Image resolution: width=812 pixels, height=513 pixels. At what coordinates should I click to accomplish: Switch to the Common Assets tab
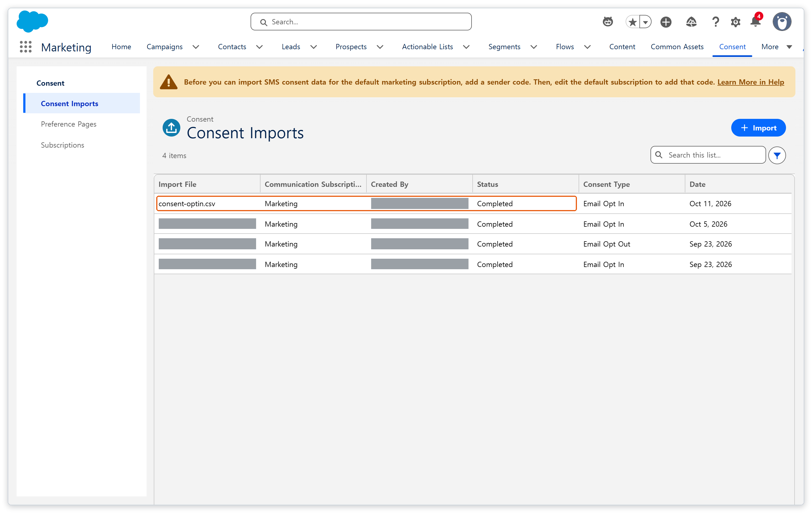click(x=677, y=47)
